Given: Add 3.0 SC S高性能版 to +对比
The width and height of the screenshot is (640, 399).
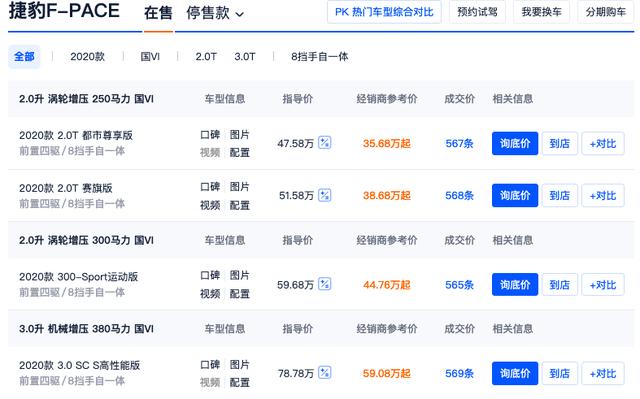Looking at the screenshot, I should [x=603, y=373].
